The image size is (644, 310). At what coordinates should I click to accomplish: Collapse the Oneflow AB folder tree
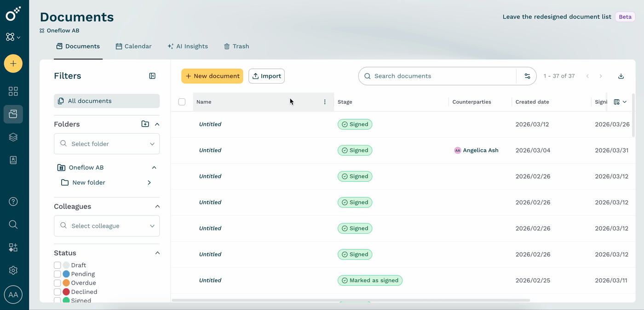click(x=154, y=168)
